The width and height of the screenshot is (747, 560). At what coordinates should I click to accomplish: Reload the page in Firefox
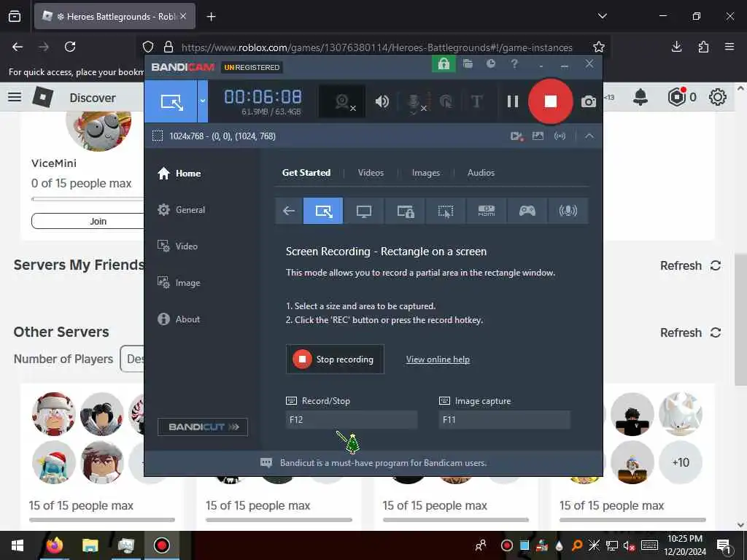point(70,47)
